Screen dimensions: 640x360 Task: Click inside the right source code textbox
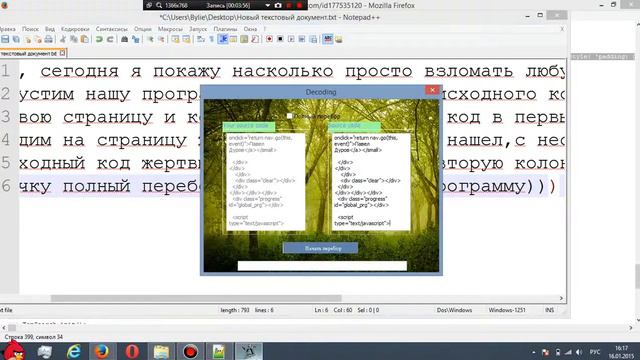pos(371,182)
